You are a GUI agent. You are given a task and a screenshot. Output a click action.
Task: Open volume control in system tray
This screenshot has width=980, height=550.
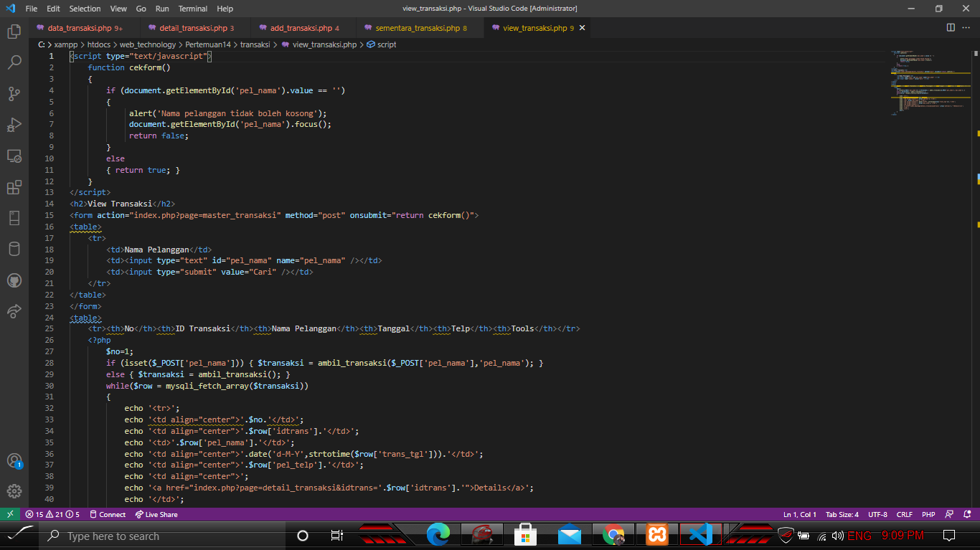click(837, 536)
